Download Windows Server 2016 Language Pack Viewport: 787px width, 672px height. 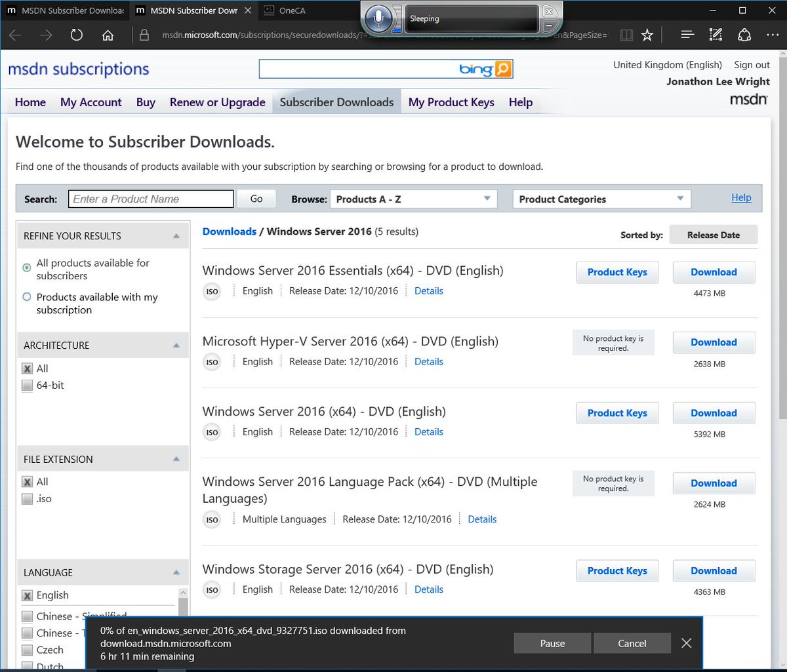(x=714, y=483)
